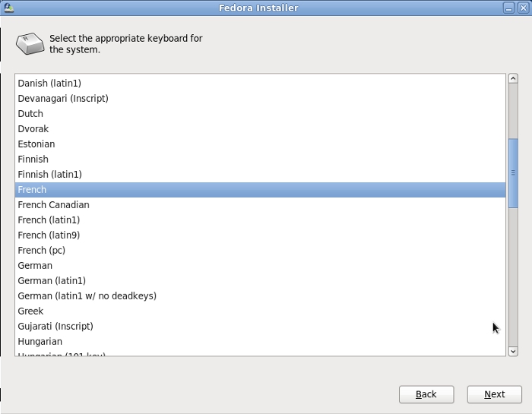532x414 pixels.
Task: Click the keyboard icon beside the prompt
Action: point(30,44)
